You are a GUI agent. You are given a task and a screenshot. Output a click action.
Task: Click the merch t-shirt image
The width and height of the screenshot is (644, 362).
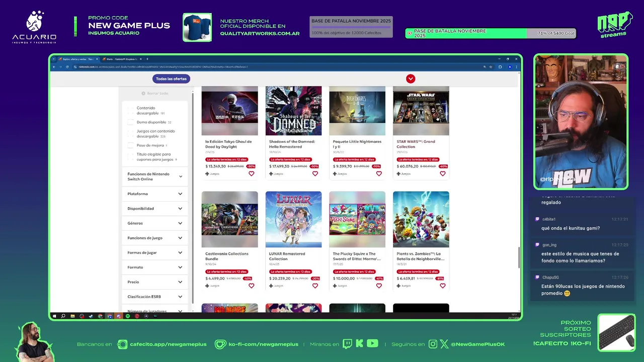coord(197,27)
